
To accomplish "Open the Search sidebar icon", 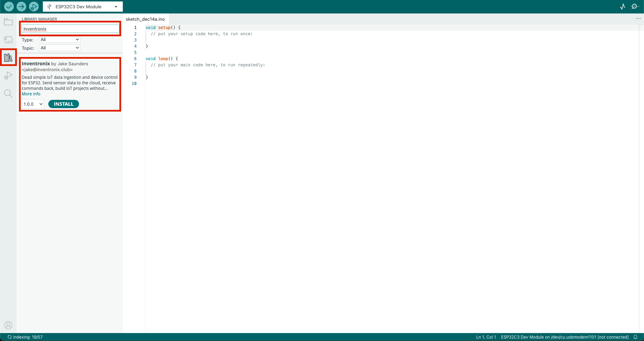I will (8, 93).
